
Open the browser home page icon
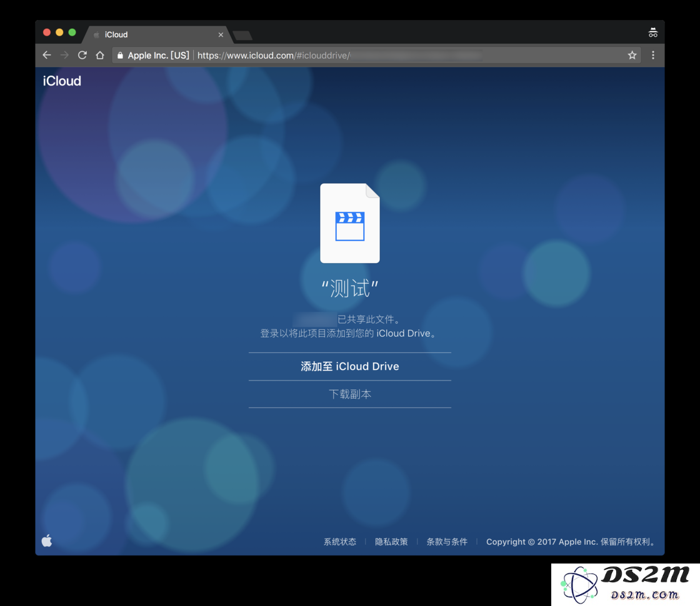(x=100, y=56)
